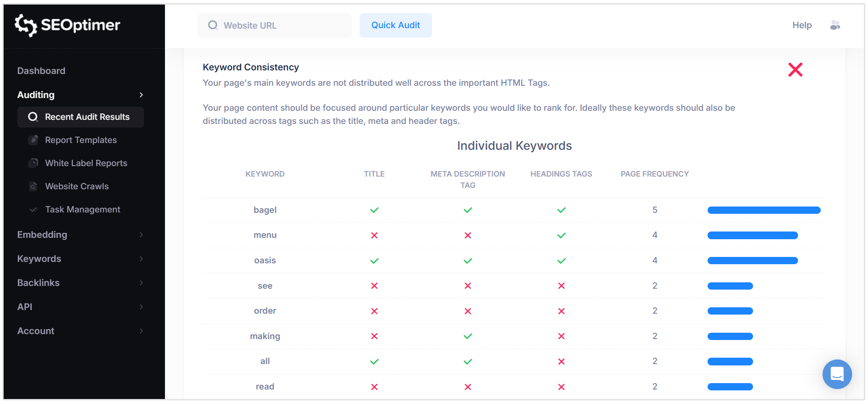This screenshot has height=404, width=868.
Task: Click the SEOptimer logo
Action: click(67, 25)
